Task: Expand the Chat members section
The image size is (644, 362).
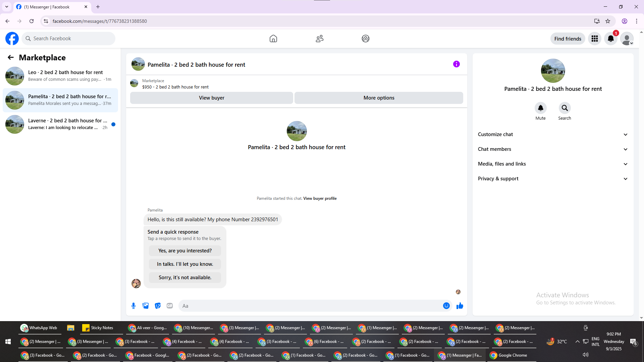Action: 553,149
